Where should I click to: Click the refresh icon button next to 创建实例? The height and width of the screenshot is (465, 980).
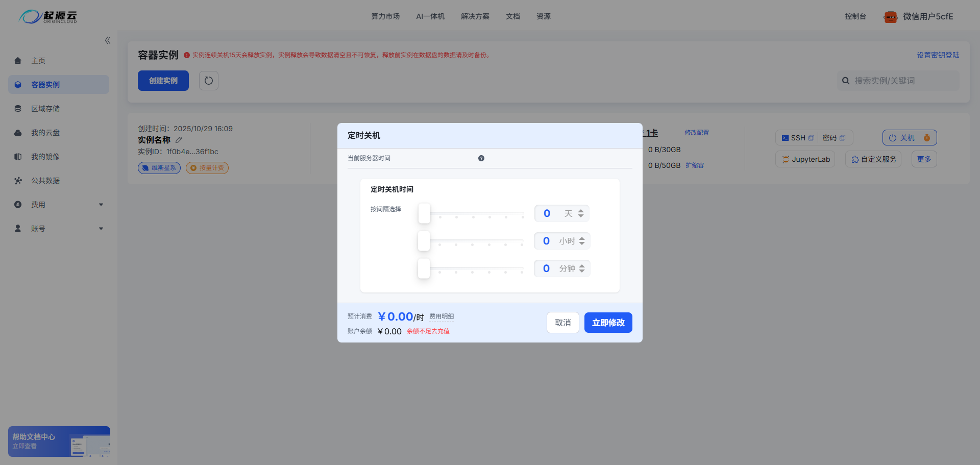(209, 81)
